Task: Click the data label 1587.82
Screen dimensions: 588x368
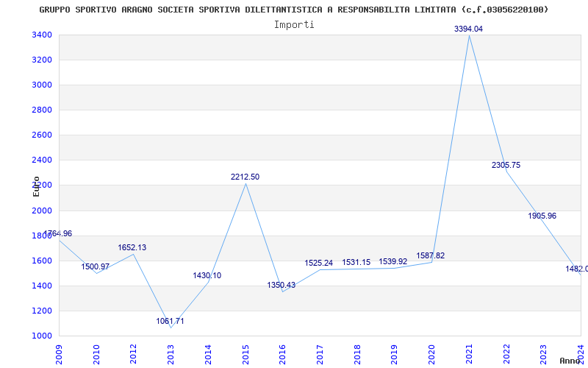Action: [431, 255]
